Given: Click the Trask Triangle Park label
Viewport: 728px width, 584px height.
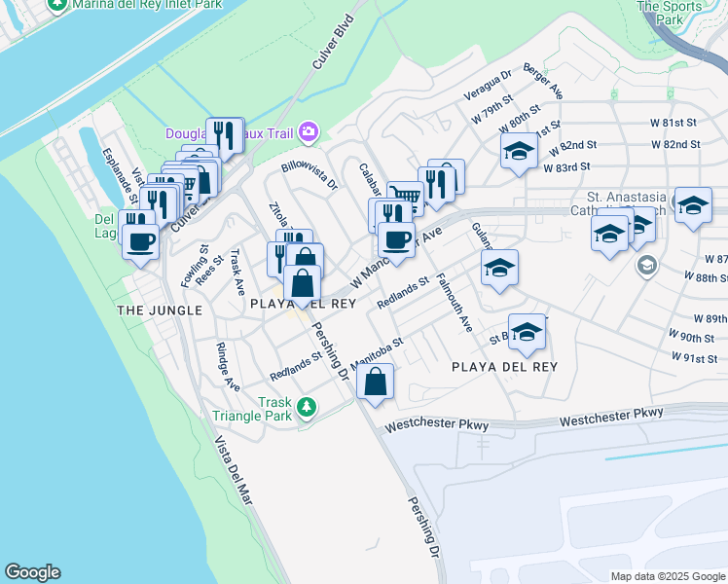Looking at the screenshot, I should pos(252,409).
